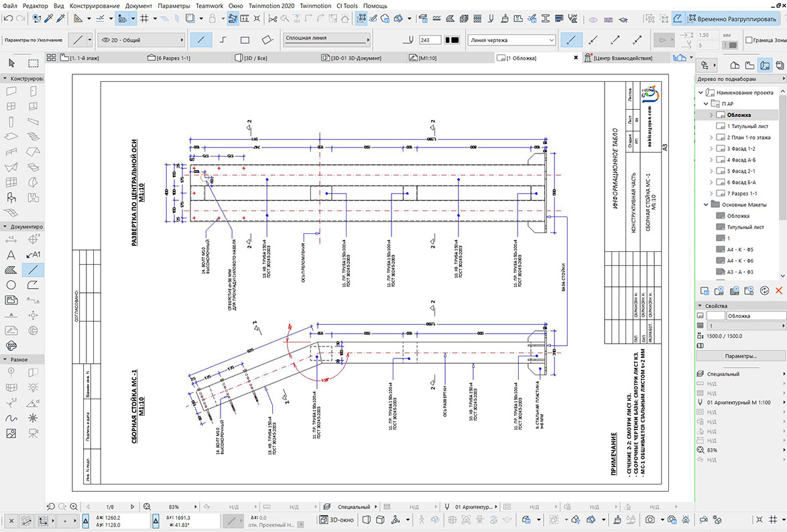Open the Сплошная линия line type dropdown

(x=326, y=39)
